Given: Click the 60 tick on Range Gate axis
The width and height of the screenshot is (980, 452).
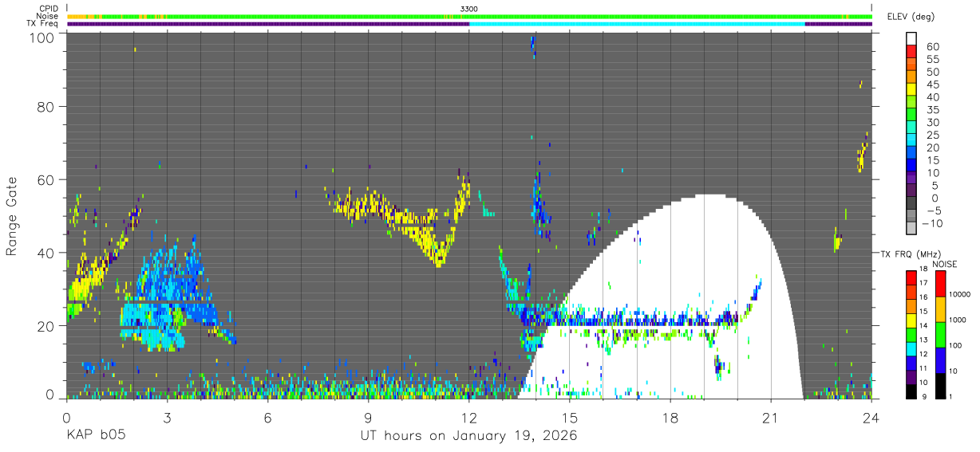Looking at the screenshot, I should (x=46, y=180).
